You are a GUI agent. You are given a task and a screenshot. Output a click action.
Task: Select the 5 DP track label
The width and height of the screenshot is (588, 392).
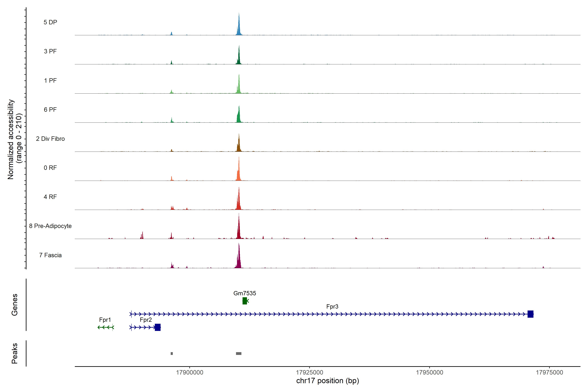[50, 22]
